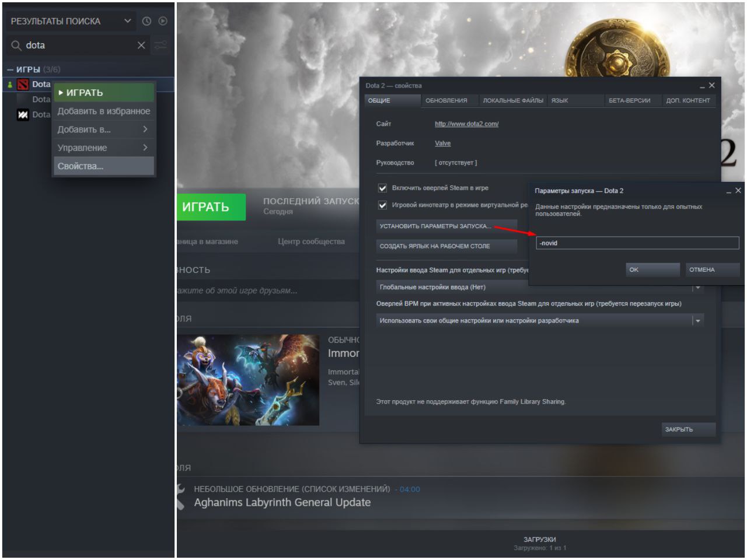Select Добавить в избранное menu entry
This screenshot has width=747, height=560.
[104, 111]
